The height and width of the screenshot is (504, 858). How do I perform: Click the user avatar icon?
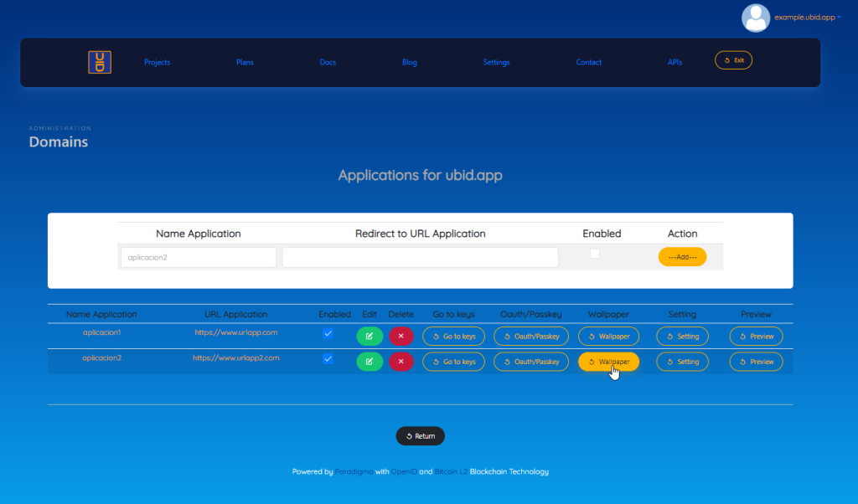pyautogui.click(x=755, y=18)
